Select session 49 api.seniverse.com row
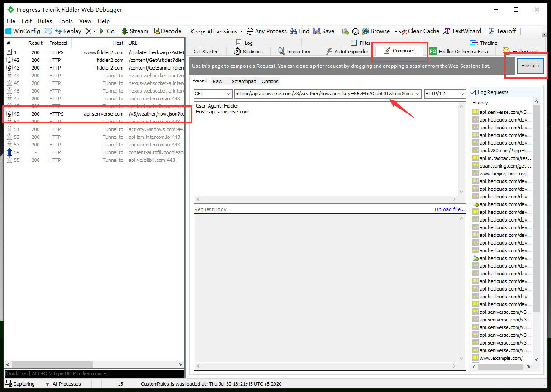 point(95,114)
